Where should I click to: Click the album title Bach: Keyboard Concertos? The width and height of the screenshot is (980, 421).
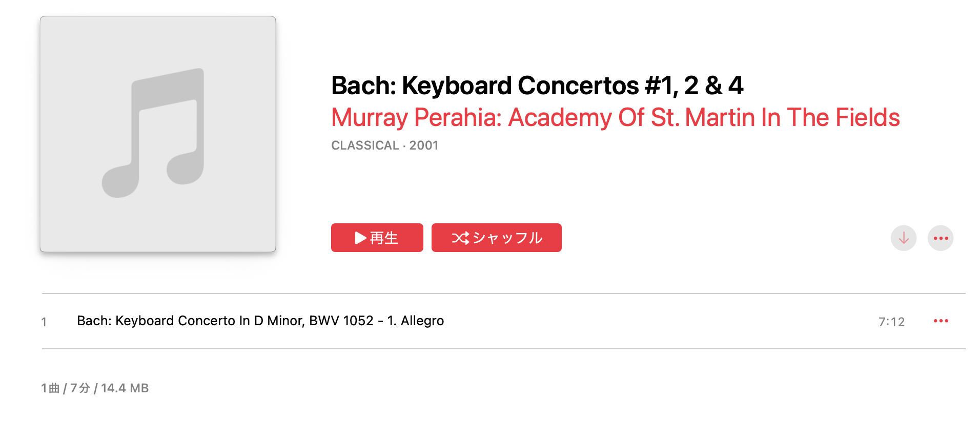click(x=537, y=86)
